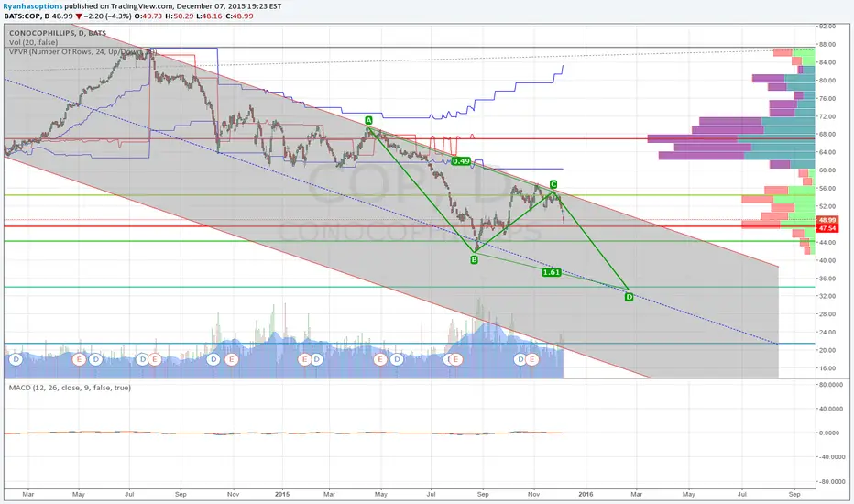The width and height of the screenshot is (854, 504).
Task: Select the VPVR indicator label
Action: (x=82, y=51)
